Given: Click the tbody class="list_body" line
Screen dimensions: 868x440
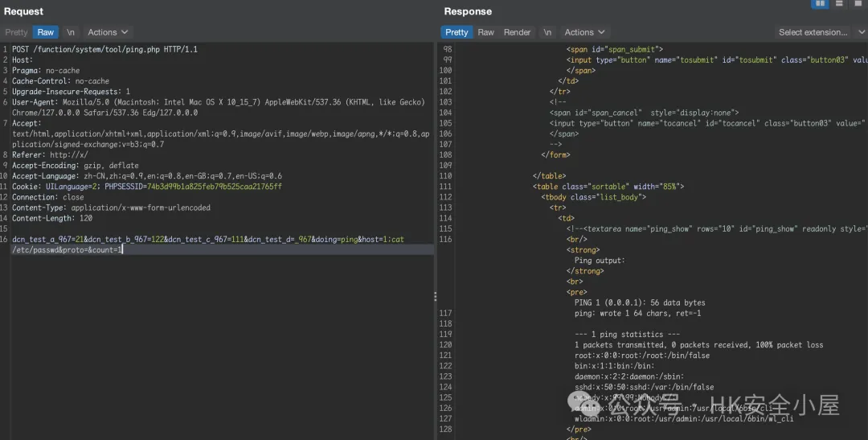Looking at the screenshot, I should [593, 197].
